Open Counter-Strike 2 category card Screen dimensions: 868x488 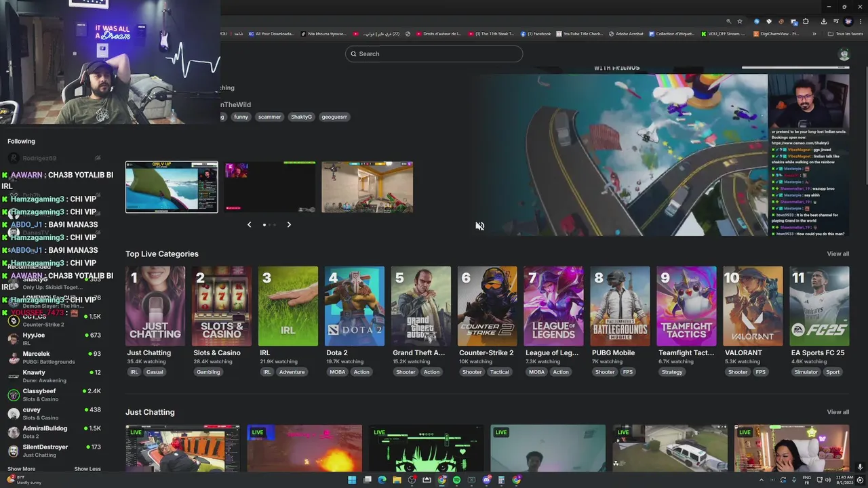coord(488,306)
